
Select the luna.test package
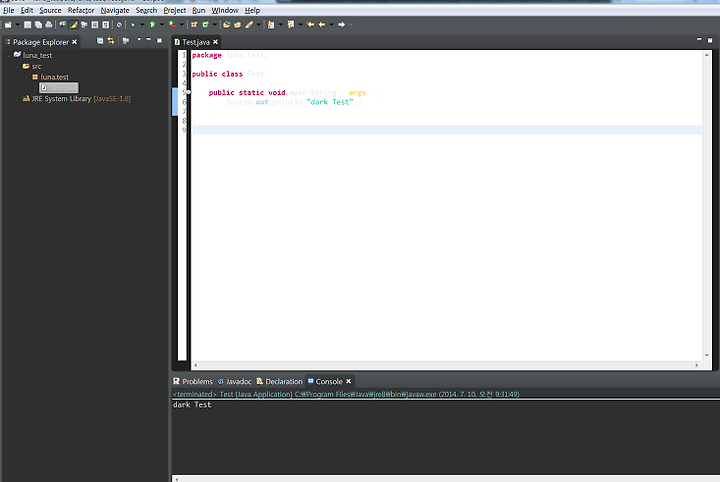[x=54, y=77]
